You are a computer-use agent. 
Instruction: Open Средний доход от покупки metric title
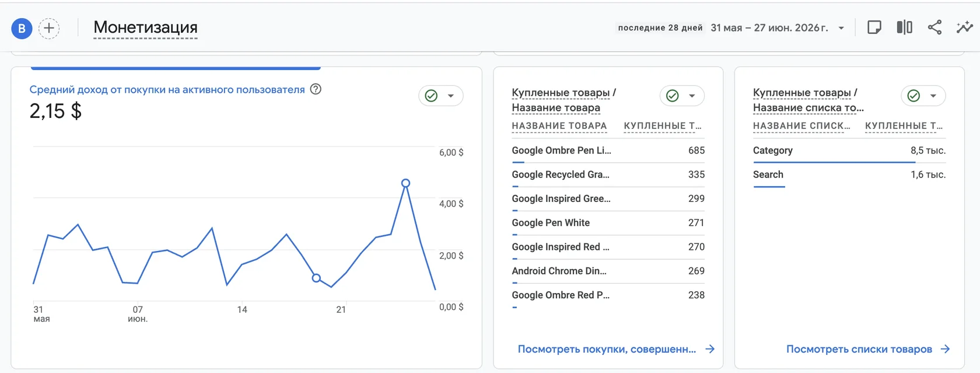click(x=167, y=89)
